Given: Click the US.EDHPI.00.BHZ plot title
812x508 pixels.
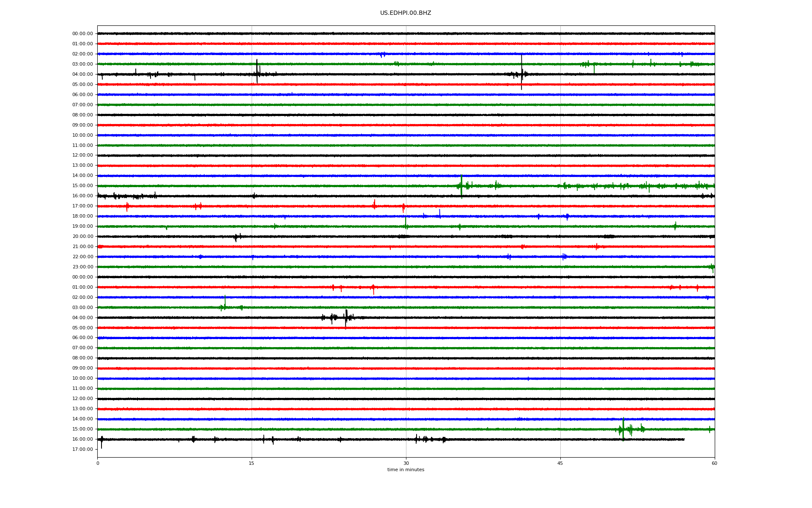Looking at the screenshot, I should [406, 13].
